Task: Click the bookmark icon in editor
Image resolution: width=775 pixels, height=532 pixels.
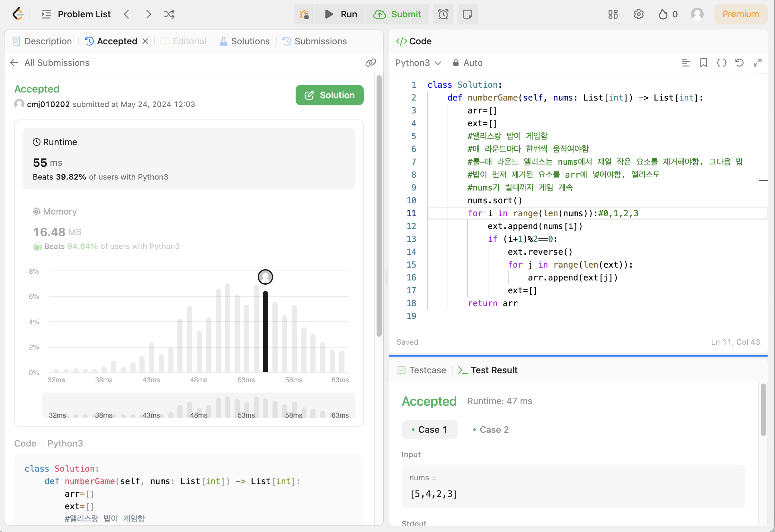Action: [703, 63]
